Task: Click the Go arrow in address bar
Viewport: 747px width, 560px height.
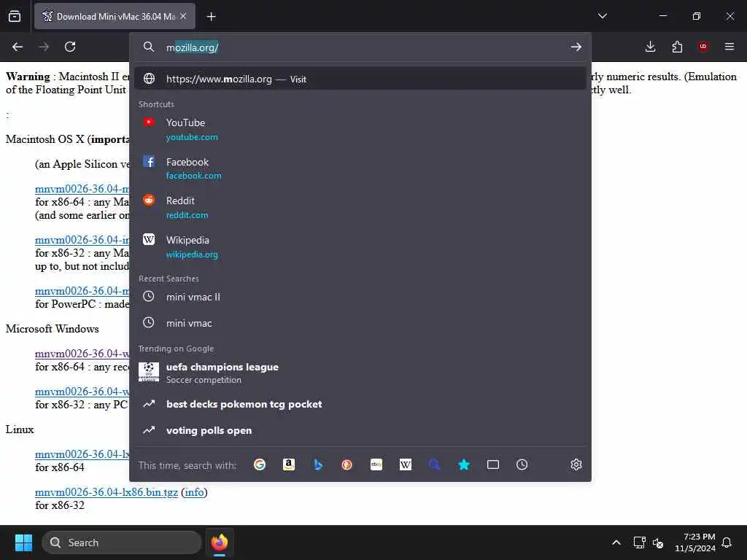Action: point(576,47)
